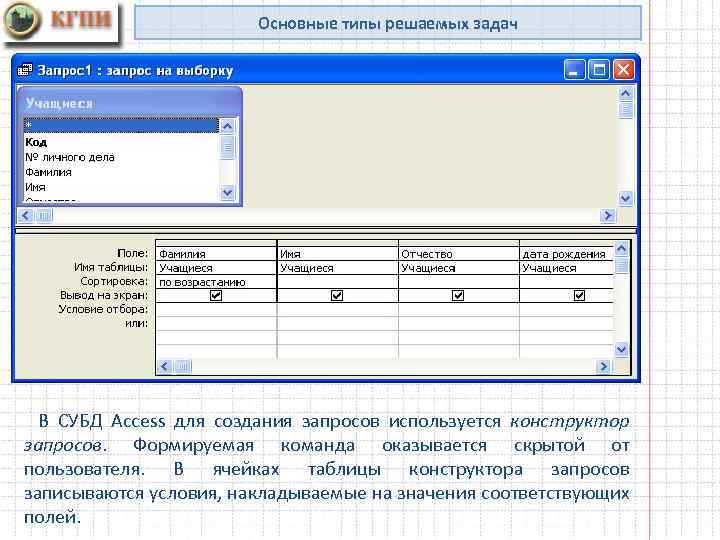Click Отчество cell in Поле row

[459, 253]
